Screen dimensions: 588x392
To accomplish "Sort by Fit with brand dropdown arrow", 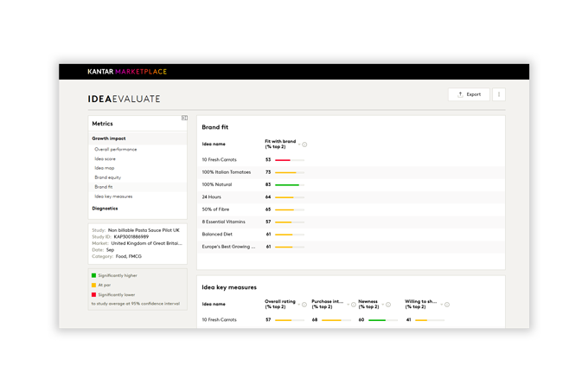I will pos(299,145).
